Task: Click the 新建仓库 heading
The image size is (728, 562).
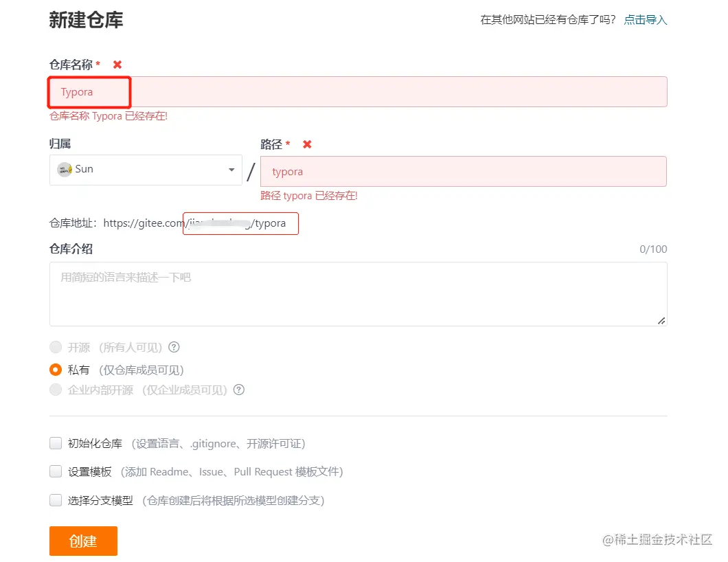Action: [x=87, y=20]
